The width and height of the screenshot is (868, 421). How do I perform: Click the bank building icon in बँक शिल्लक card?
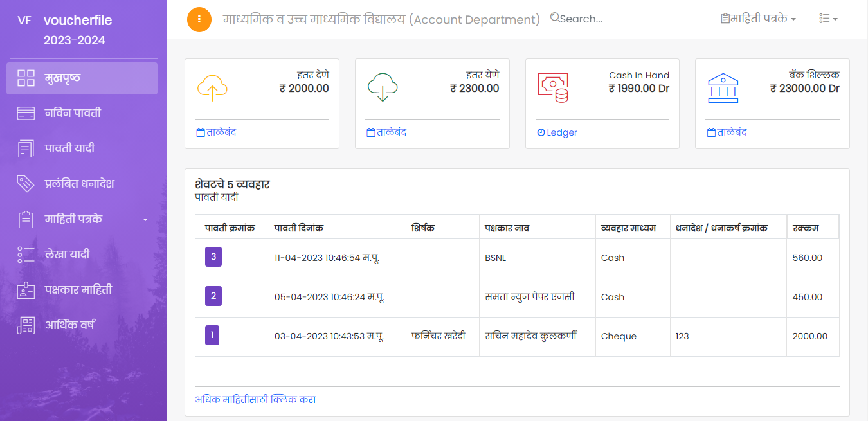[723, 88]
